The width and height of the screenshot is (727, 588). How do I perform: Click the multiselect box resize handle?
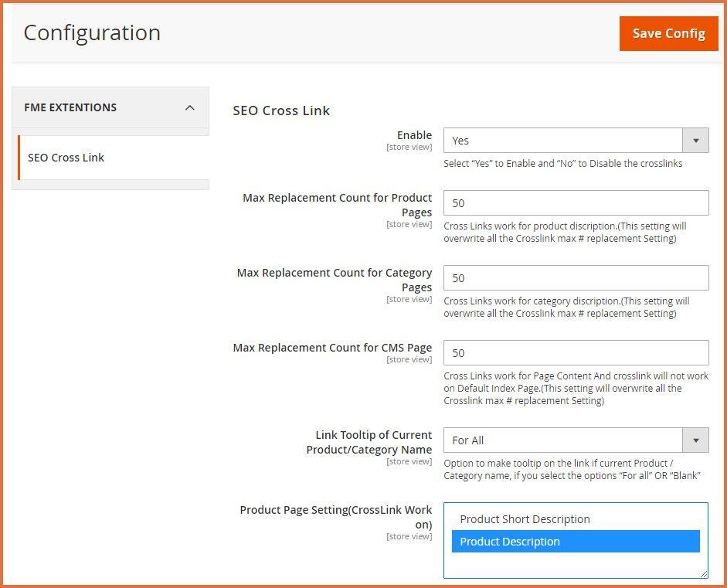click(704, 574)
